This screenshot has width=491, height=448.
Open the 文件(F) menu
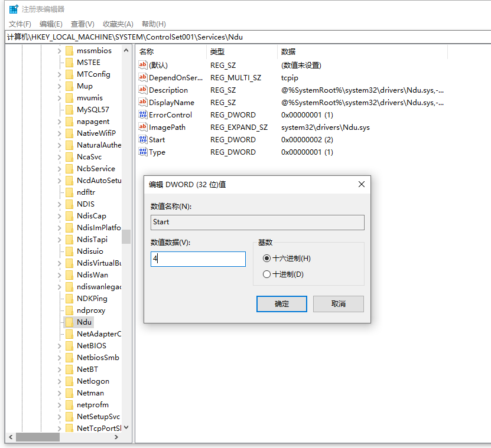20,24
